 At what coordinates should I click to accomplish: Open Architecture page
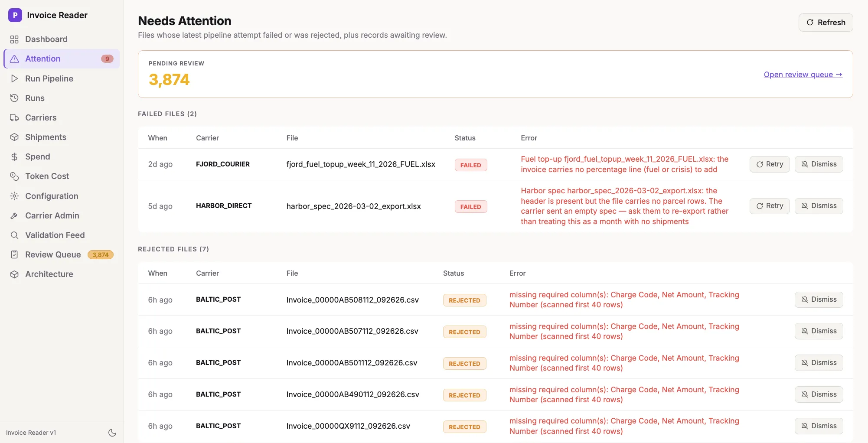coord(62,274)
